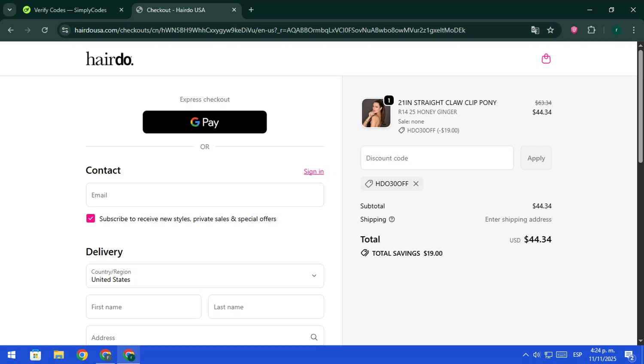644x364 pixels.
Task: Focus the Email input field
Action: [x=205, y=195]
